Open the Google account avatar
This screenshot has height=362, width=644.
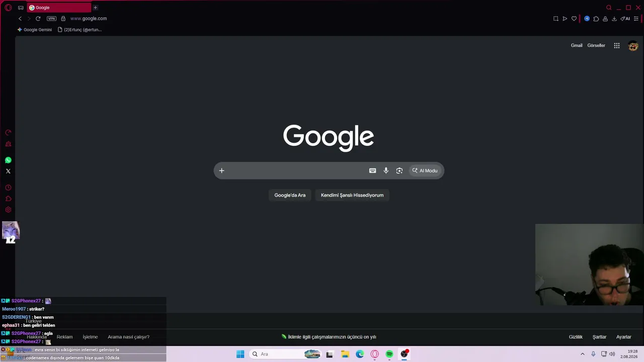633,46
